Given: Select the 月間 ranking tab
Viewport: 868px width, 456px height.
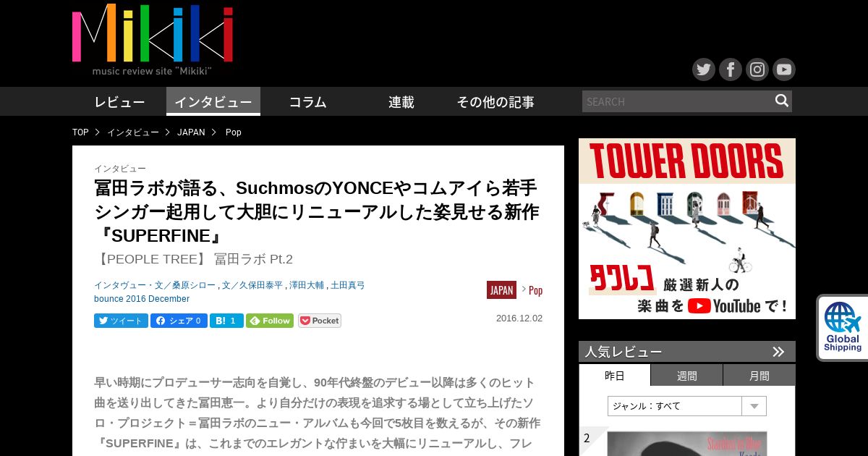Looking at the screenshot, I should [759, 376].
